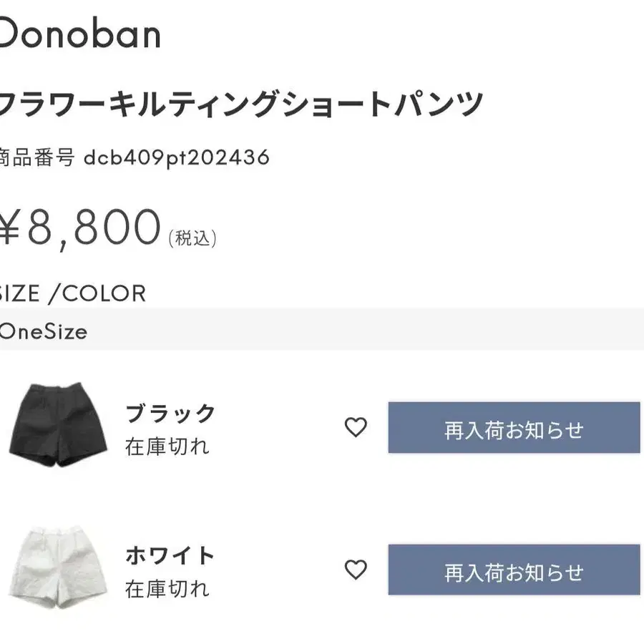
Task: Click the yen symbol before the price
Action: tap(9, 228)
